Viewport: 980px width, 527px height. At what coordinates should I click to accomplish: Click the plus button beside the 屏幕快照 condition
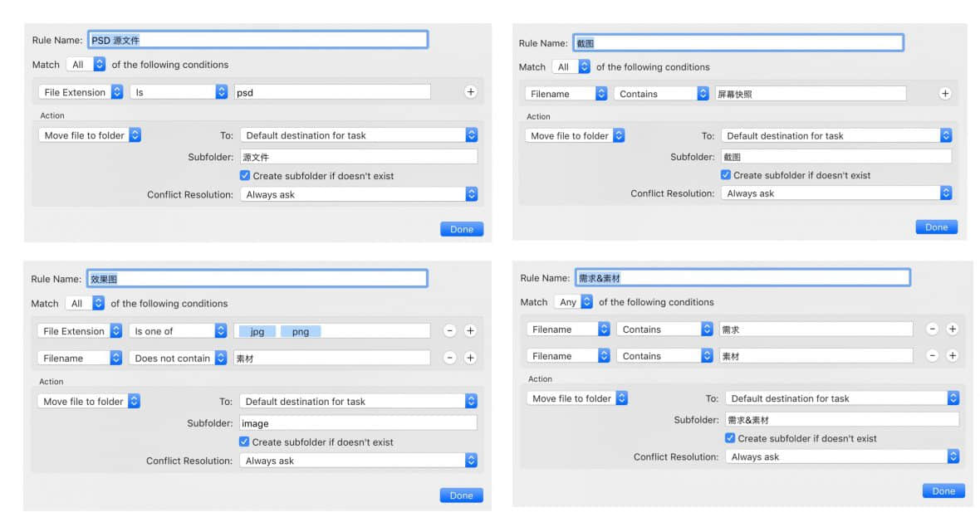coord(944,94)
